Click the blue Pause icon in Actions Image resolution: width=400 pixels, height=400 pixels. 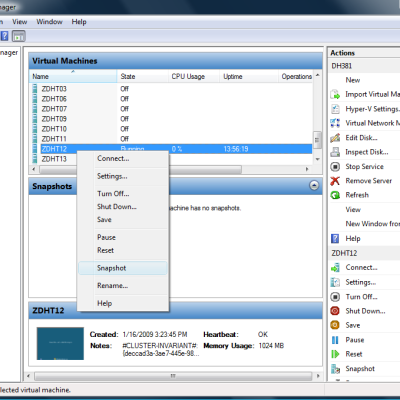tap(335, 340)
